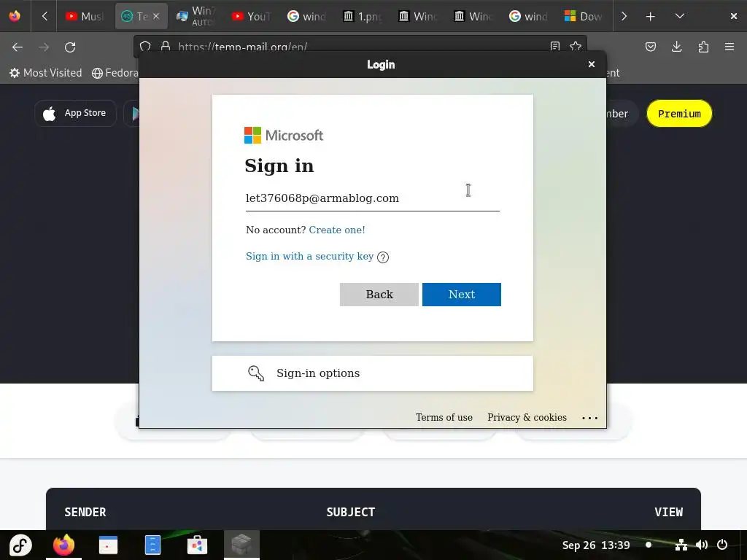Open the Downloads panel
The image size is (747, 560).
(x=676, y=47)
